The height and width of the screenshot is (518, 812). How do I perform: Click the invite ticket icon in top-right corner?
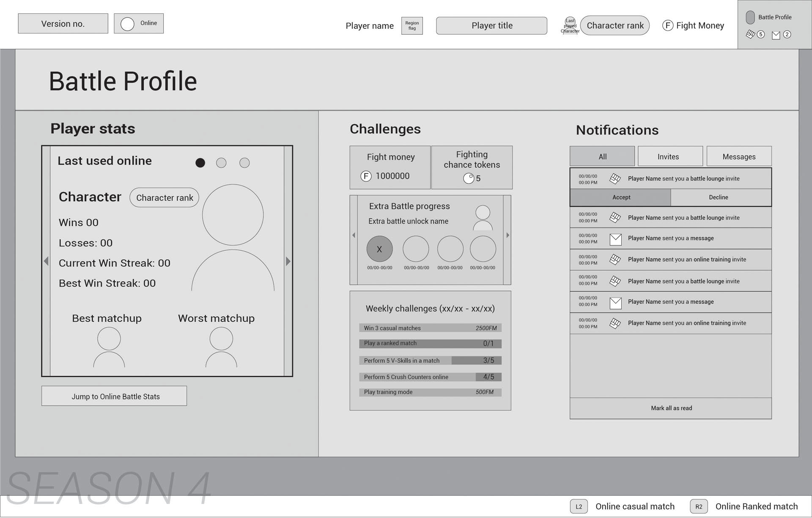tap(750, 34)
